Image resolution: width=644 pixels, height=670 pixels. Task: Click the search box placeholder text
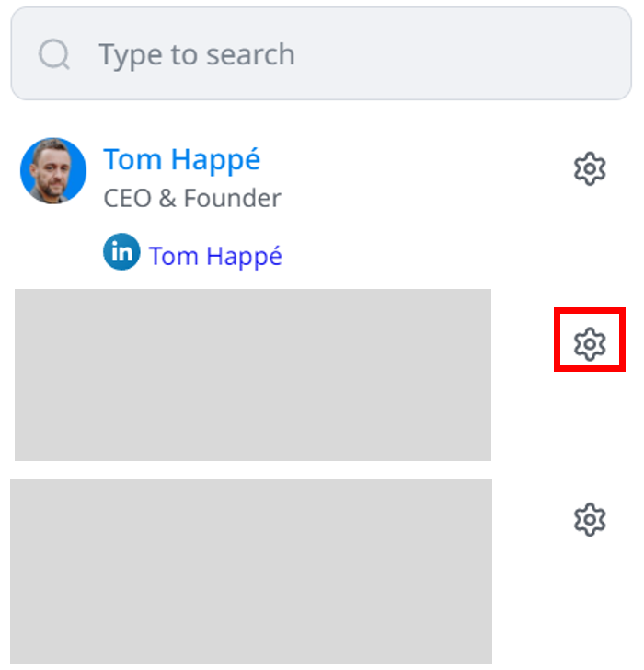pos(197,54)
